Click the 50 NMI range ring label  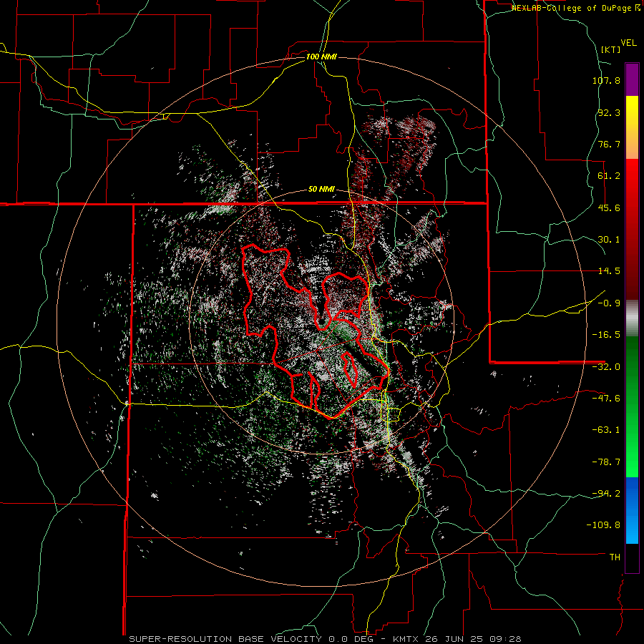pyautogui.click(x=321, y=190)
